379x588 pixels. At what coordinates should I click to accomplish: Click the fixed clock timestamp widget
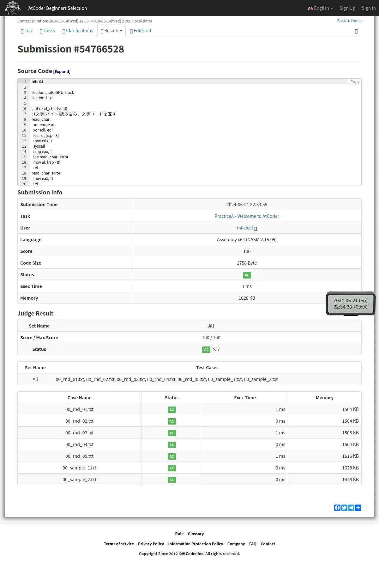(351, 304)
